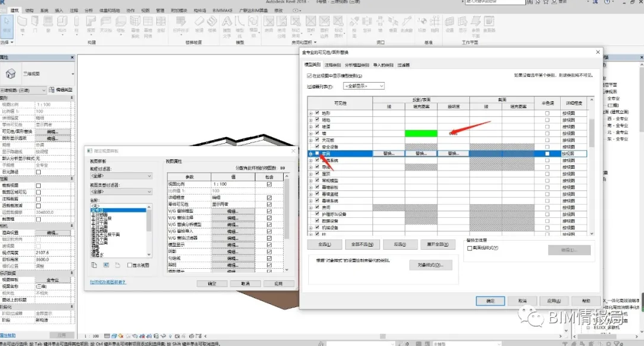The width and height of the screenshot is (644, 346).
Task: Toggle the halftone (半色调) checkbox in the 墙 row
Action: [547, 133]
